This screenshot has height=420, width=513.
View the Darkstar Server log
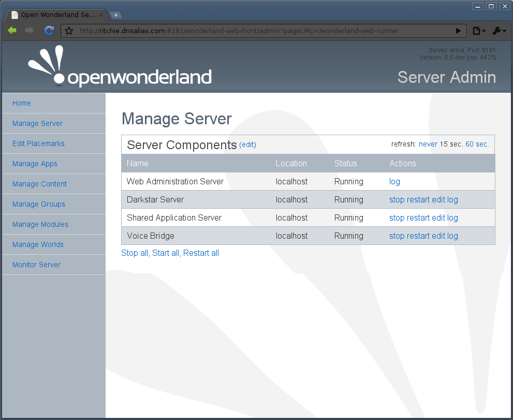tap(452, 200)
